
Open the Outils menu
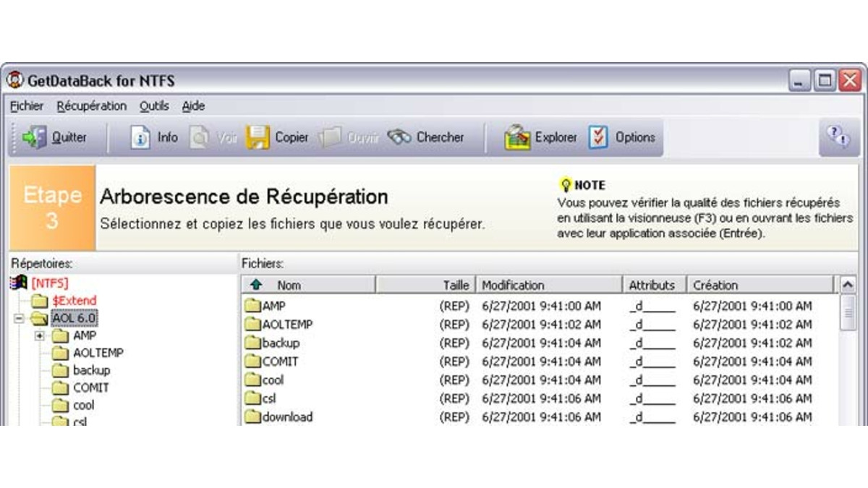[x=153, y=106]
